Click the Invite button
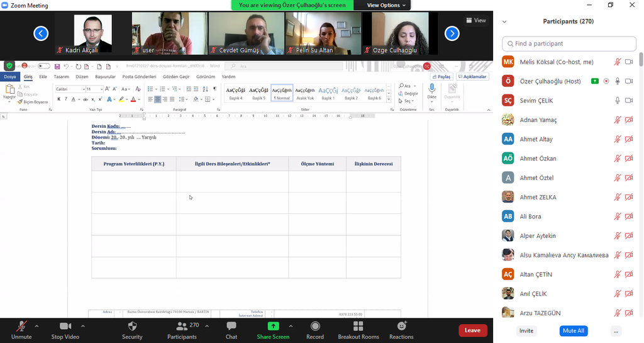 [x=526, y=330]
